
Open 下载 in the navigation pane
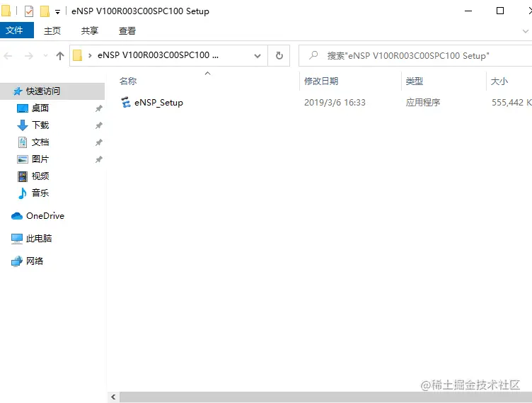pyautogui.click(x=40, y=125)
